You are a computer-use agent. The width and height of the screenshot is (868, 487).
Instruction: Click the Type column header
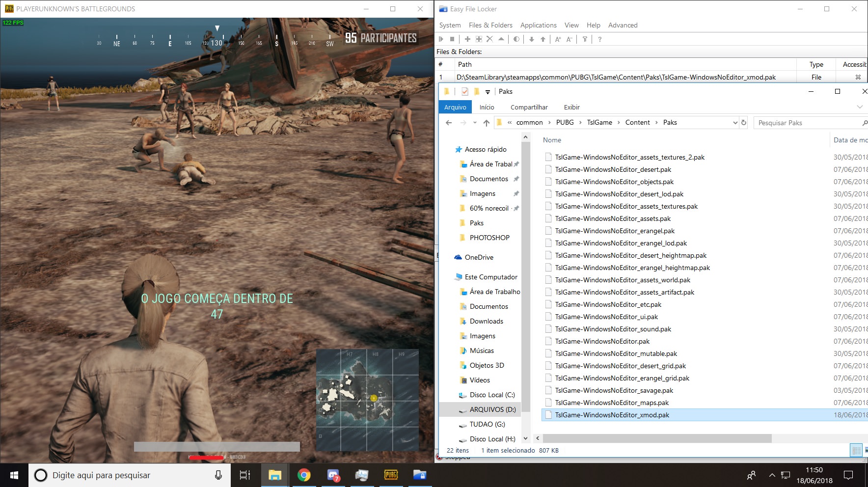pyautogui.click(x=816, y=64)
